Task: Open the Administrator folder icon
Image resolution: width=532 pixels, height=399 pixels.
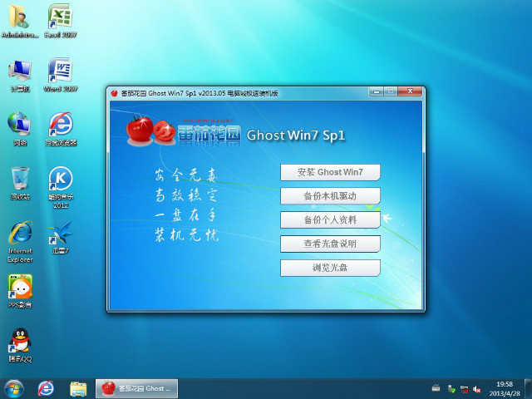Action: click(19, 20)
